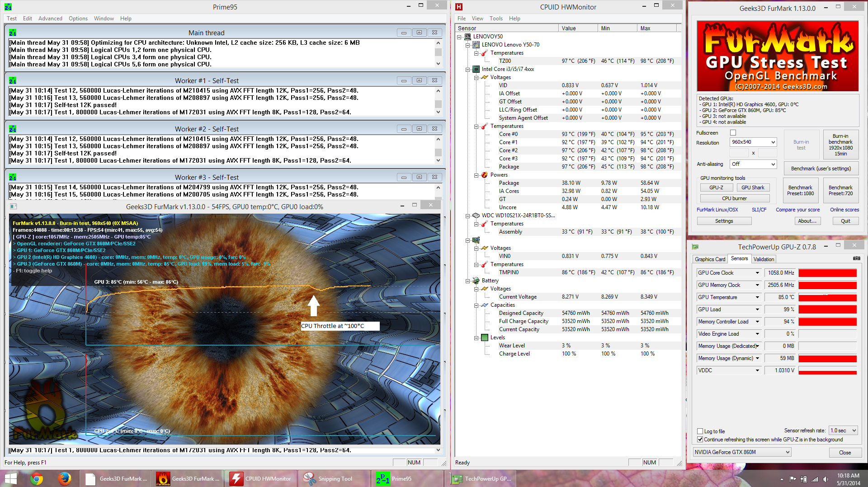This screenshot has height=487, width=868.
Task: Uncheck Continue refreshing while GPU-Z in background
Action: (x=700, y=439)
